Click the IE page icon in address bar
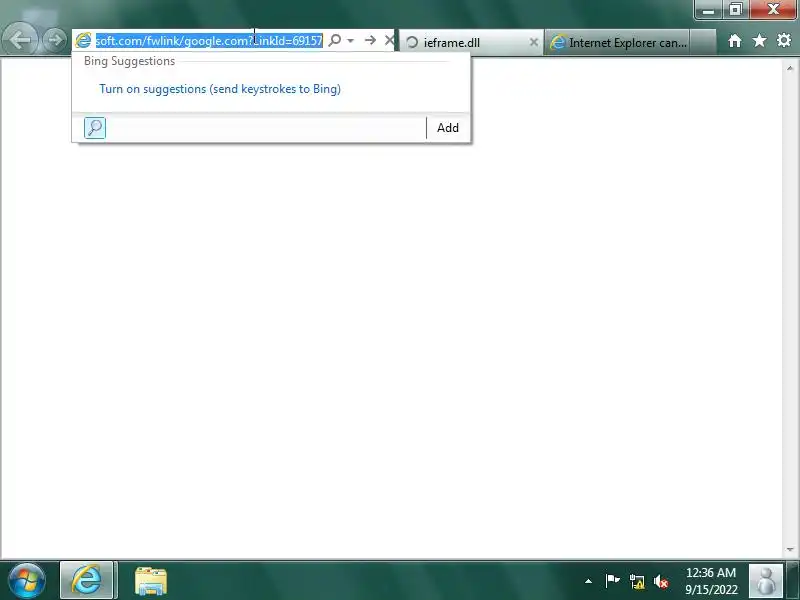Viewport: 800px width, 600px height. (x=83, y=40)
